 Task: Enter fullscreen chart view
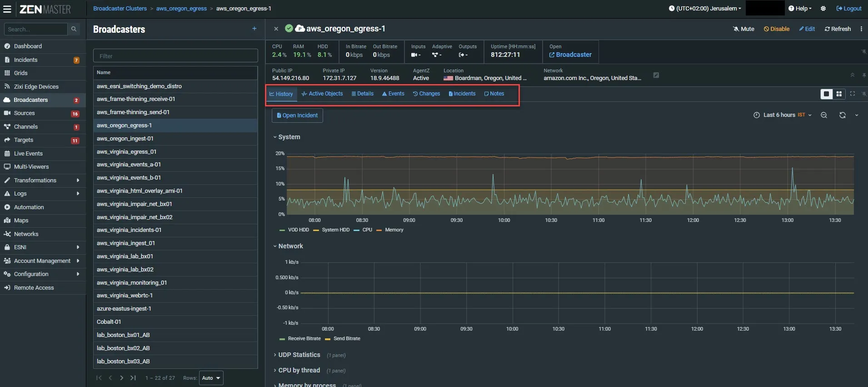coord(853,94)
